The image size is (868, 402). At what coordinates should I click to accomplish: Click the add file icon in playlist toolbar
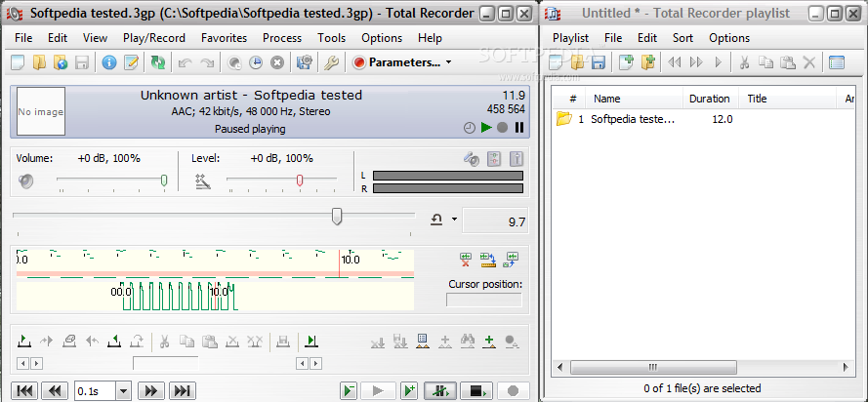(x=626, y=61)
